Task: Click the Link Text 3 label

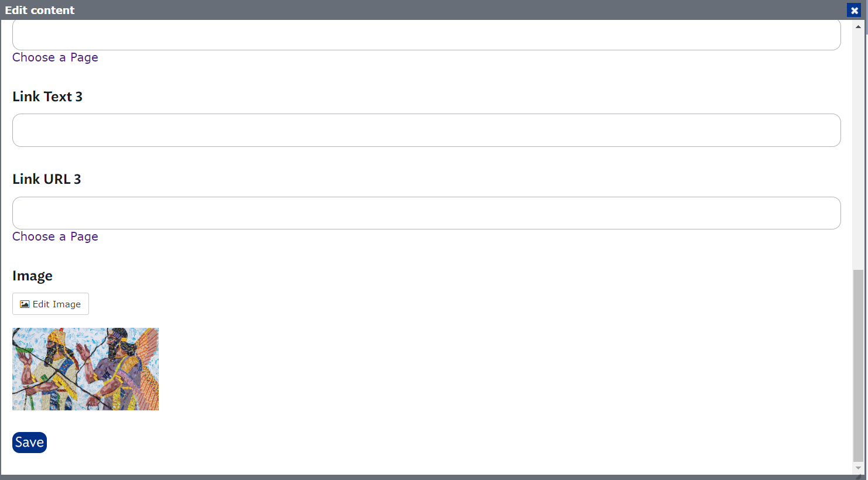Action: (47, 97)
